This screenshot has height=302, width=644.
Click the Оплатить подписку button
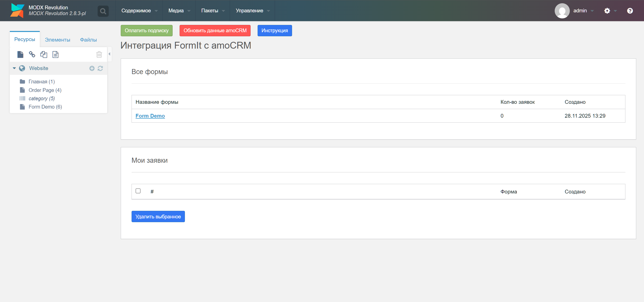147,30
